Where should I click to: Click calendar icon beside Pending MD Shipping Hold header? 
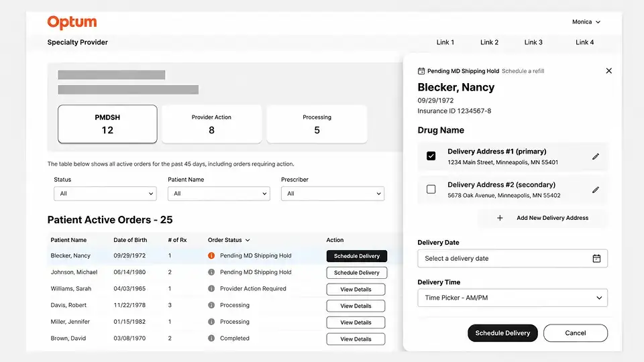point(421,71)
